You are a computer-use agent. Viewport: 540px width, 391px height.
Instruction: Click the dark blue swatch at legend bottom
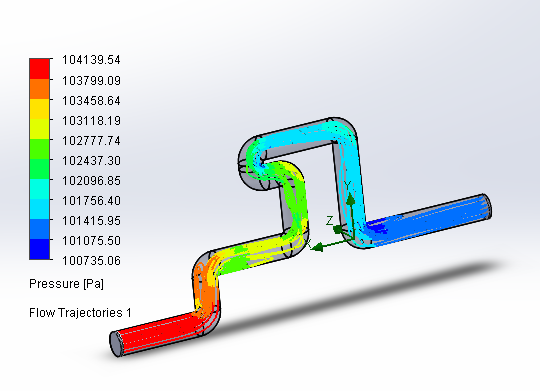40,249
